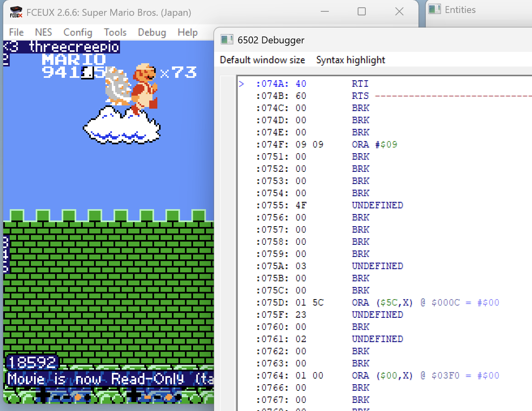Viewport: 532px width, 411px height.
Task: Click the program counter arrow at 074A
Action: click(x=242, y=84)
